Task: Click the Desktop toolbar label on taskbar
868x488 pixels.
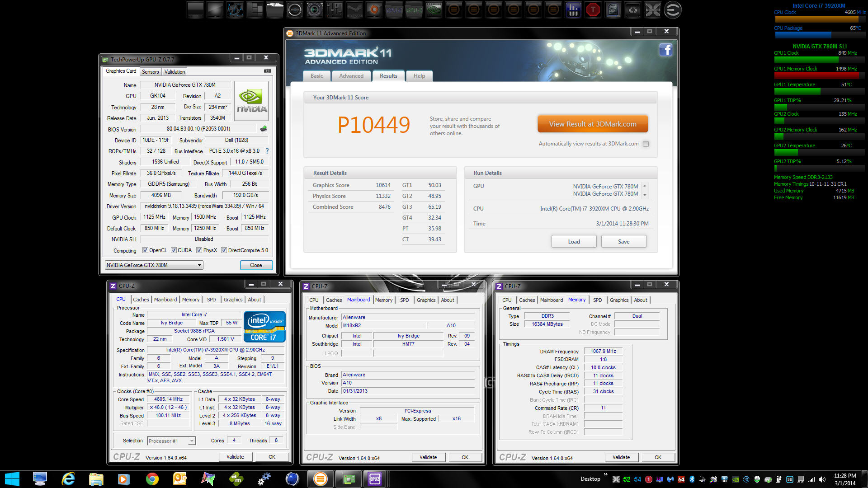Action: click(x=590, y=479)
